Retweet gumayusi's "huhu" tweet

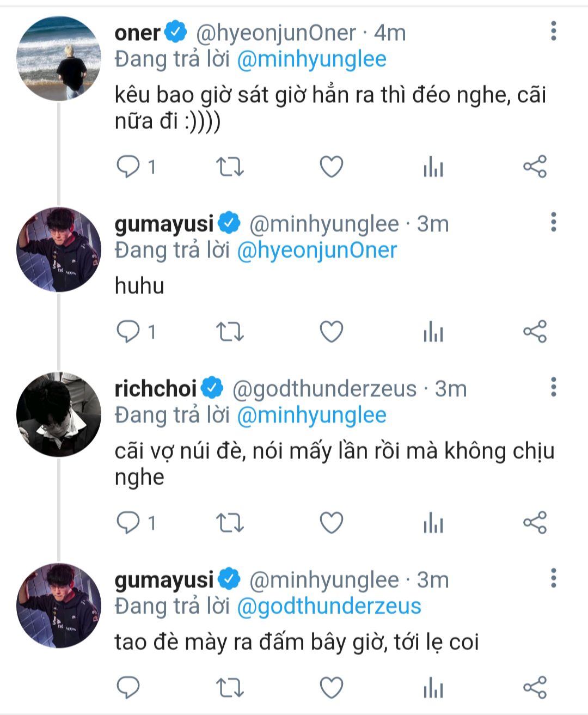[230, 332]
